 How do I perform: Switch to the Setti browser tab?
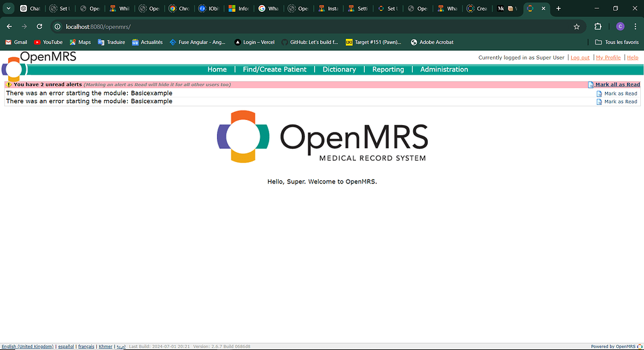point(358,8)
